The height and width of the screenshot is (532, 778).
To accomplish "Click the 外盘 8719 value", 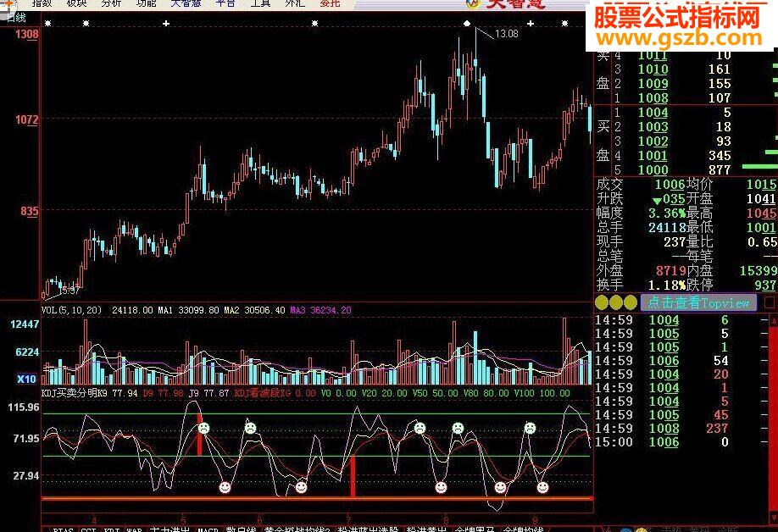I will (670, 271).
